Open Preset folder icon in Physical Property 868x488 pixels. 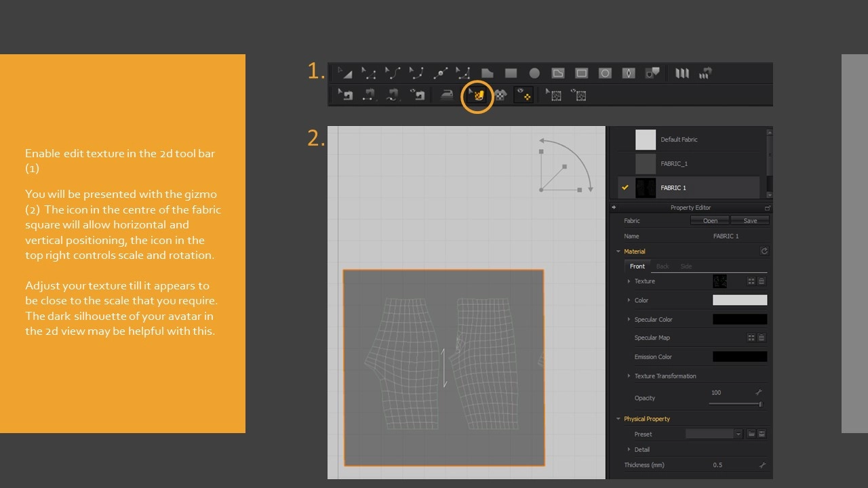[751, 434]
